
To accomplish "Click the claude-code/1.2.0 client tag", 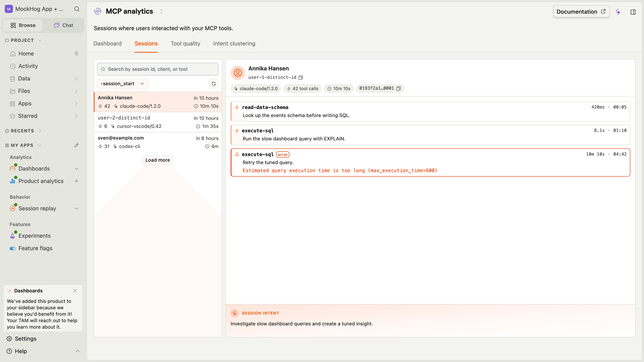I will tap(256, 88).
